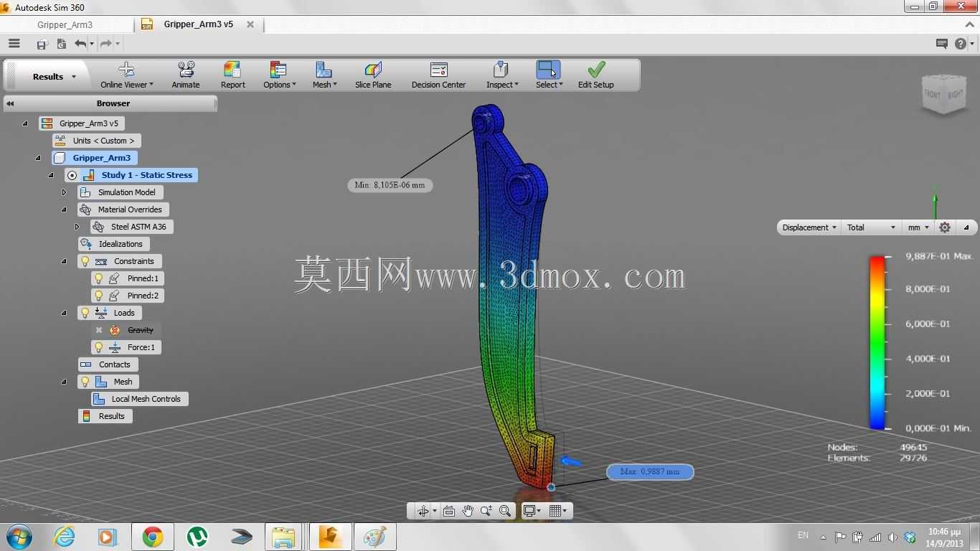Open the Mesh toolbar dropdown
The image size is (980, 551).
tap(324, 75)
